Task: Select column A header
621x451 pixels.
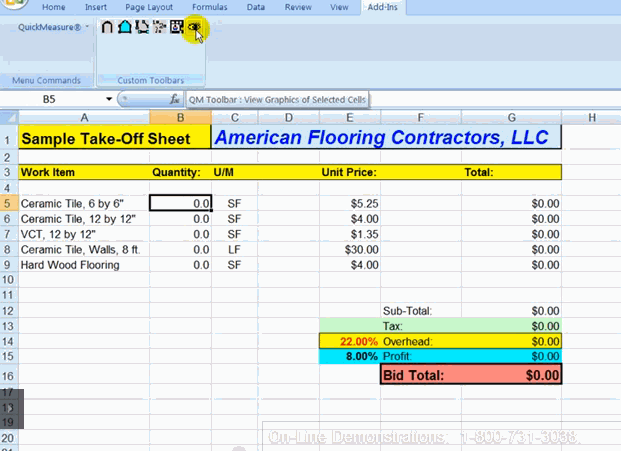Action: pyautogui.click(x=84, y=118)
